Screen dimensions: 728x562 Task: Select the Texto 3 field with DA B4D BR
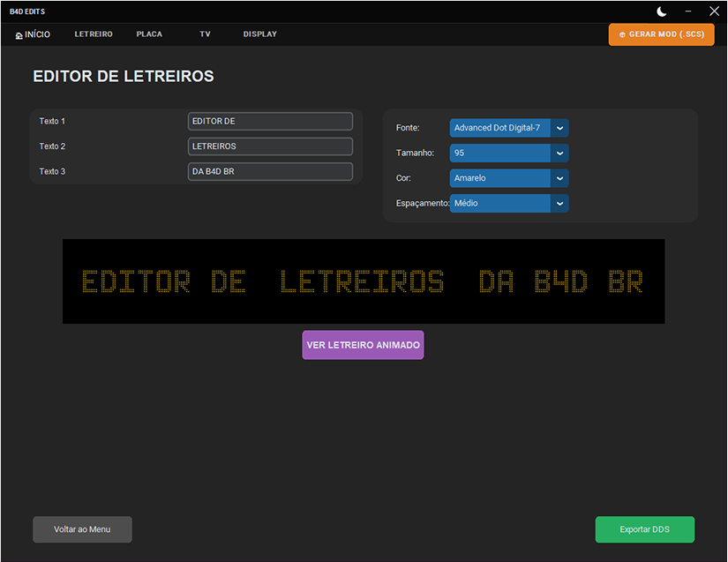pyautogui.click(x=270, y=171)
